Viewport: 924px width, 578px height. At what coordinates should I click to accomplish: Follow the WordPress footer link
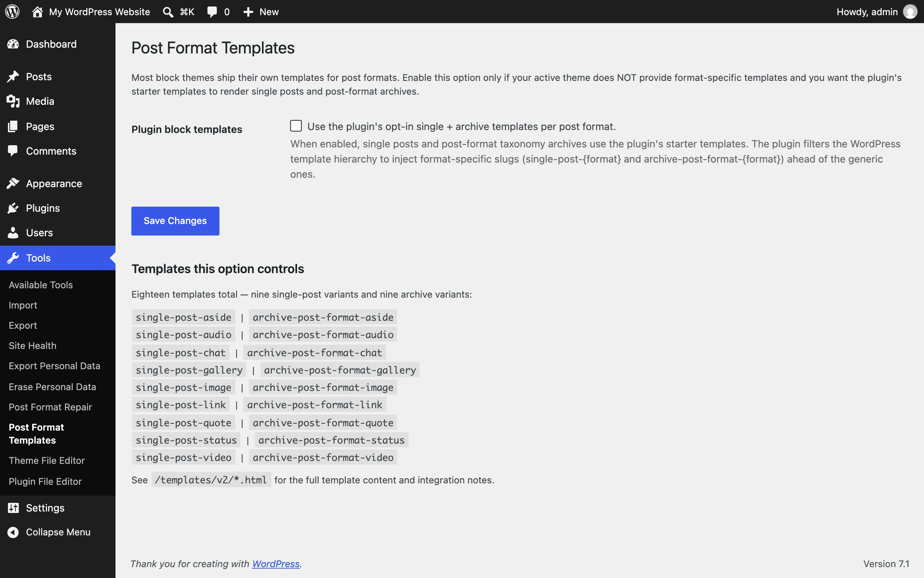tap(276, 564)
